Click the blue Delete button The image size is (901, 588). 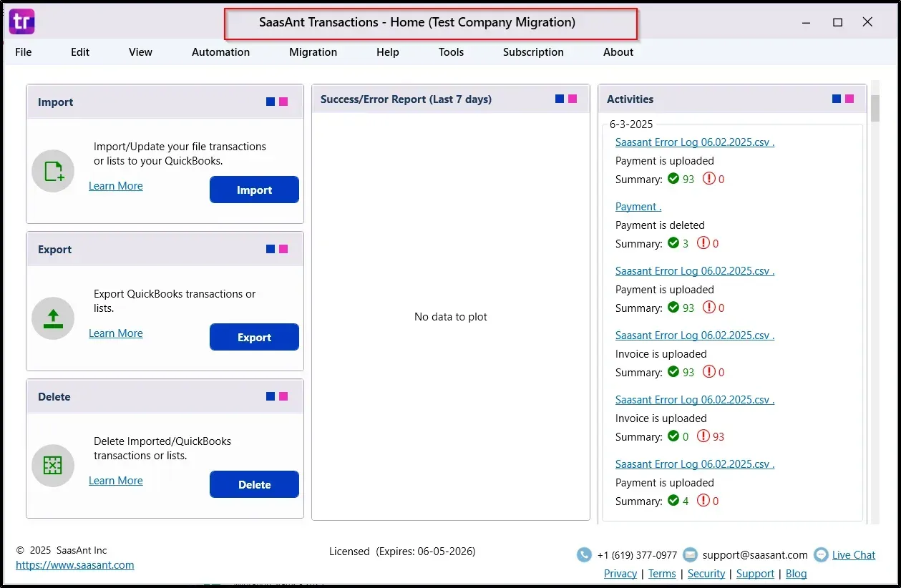pos(254,485)
